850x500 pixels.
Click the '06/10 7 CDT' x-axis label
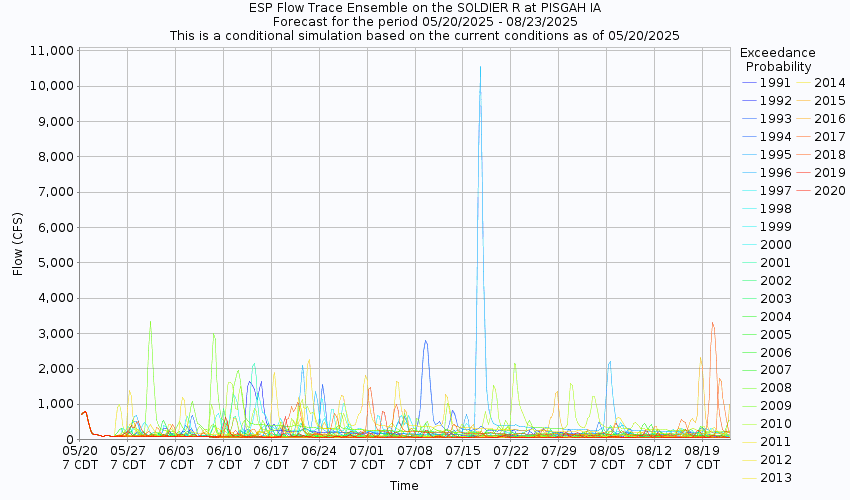click(224, 458)
